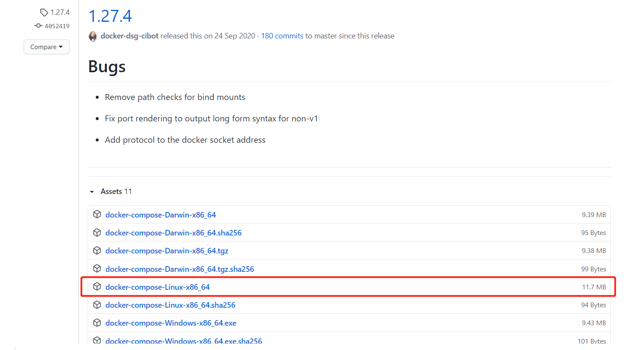Download docker-compose-Windows-x86_64.exe
This screenshot has height=350, width=644.
click(171, 323)
